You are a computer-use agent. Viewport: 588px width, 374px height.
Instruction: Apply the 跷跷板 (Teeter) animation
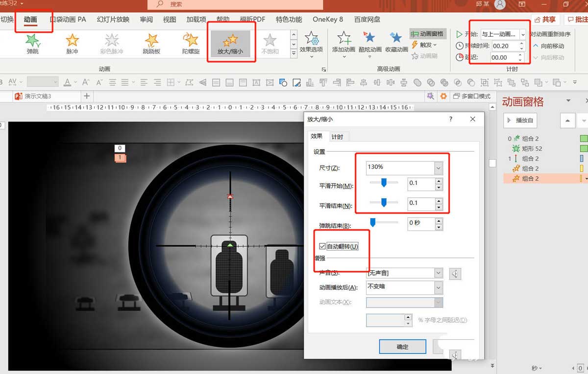151,44
